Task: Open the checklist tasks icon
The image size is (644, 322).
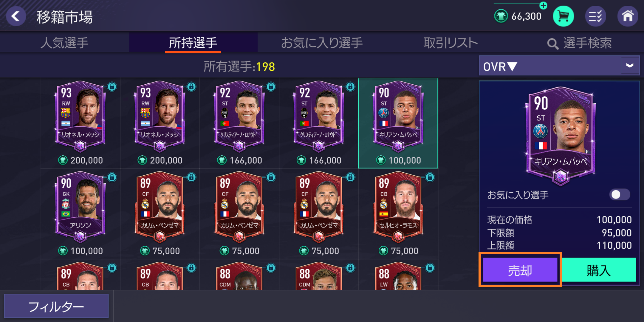Action: click(595, 16)
